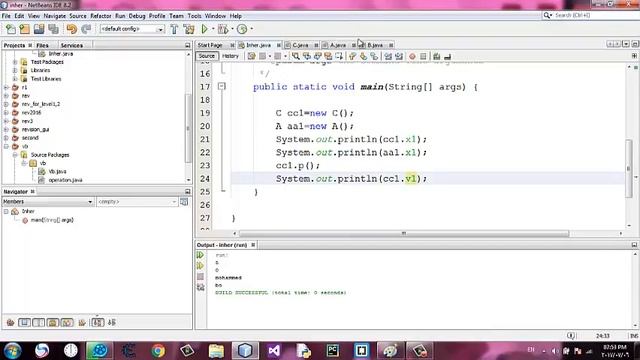The image size is (640, 360).
Task: Open the Start Page tab
Action: [210, 45]
